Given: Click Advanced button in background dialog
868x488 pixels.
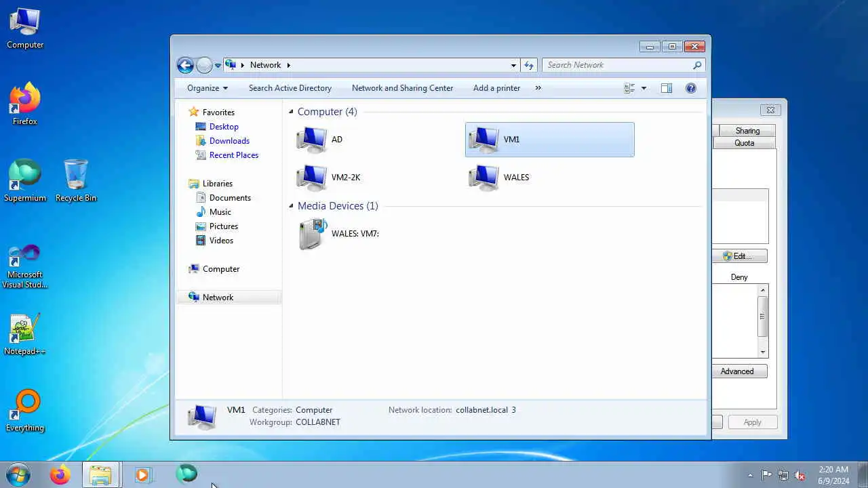Looking at the screenshot, I should point(739,371).
